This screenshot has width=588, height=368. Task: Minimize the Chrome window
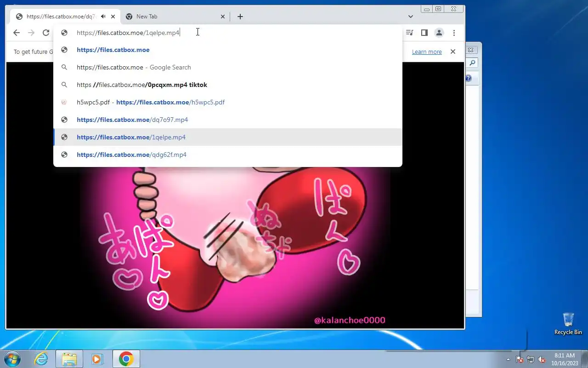pos(427,9)
